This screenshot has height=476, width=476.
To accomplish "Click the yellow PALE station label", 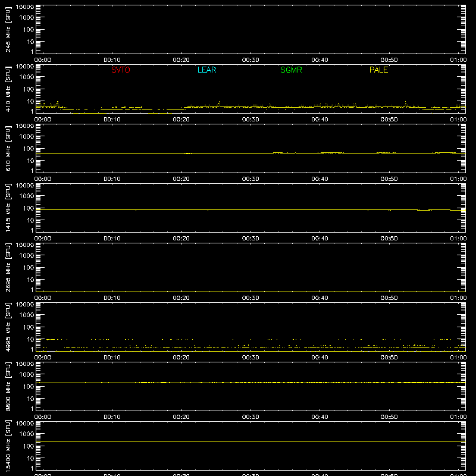I will pyautogui.click(x=378, y=70).
